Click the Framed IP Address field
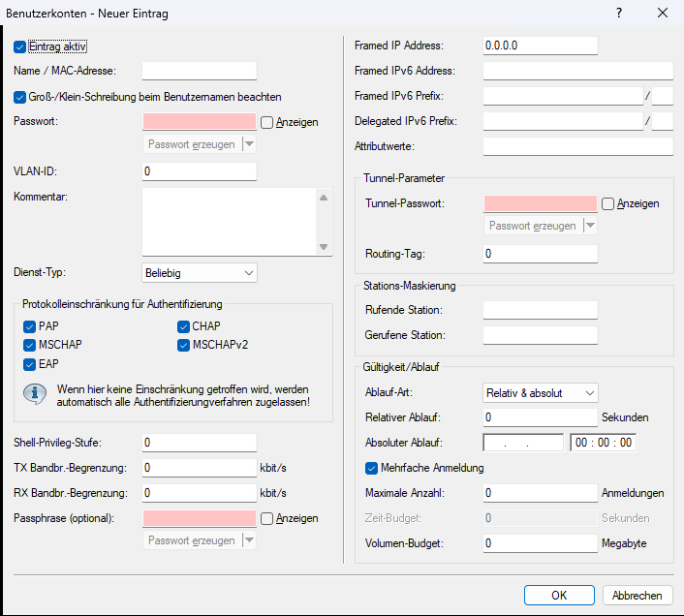This screenshot has width=684, height=616. (x=540, y=46)
